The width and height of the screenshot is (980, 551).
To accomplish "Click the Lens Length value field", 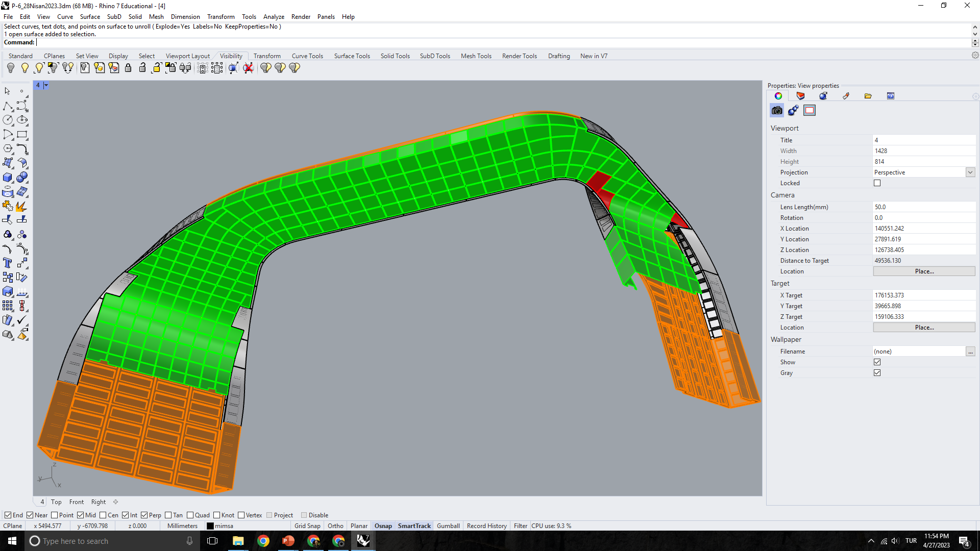I will point(924,207).
